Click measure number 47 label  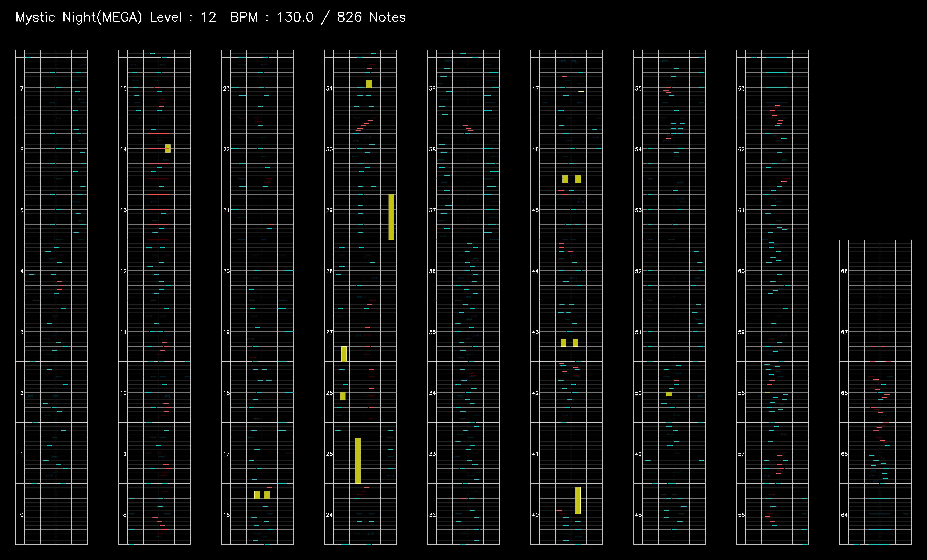[x=535, y=88]
